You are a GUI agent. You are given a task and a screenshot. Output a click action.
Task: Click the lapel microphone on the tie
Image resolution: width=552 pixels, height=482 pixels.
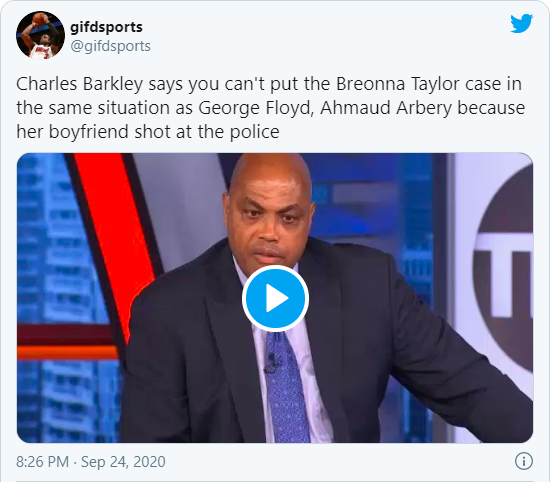270,363
